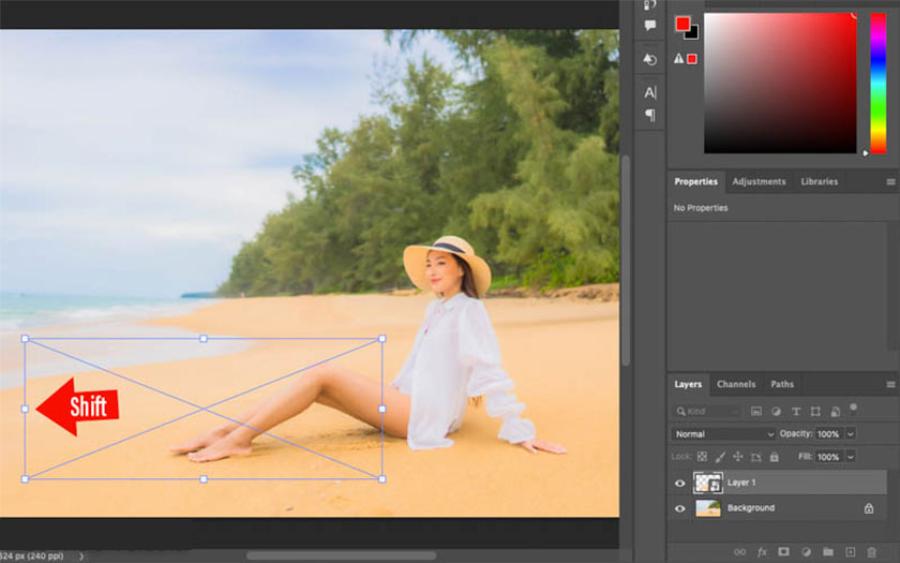The width and height of the screenshot is (900, 563).
Task: Toggle lock transparent pixels checkerboard icon
Action: coord(702,457)
